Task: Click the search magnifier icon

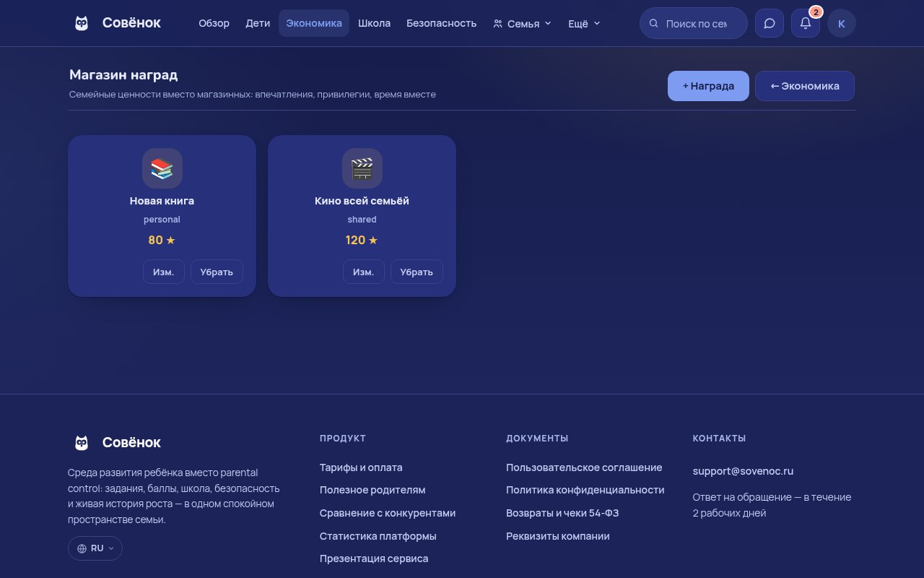Action: [654, 23]
